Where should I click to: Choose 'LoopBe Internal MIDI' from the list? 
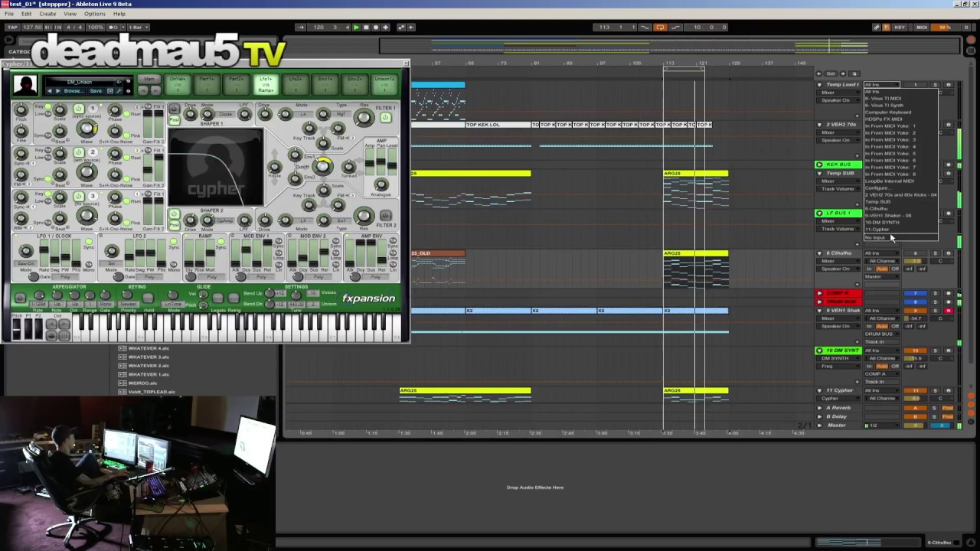[x=900, y=181]
